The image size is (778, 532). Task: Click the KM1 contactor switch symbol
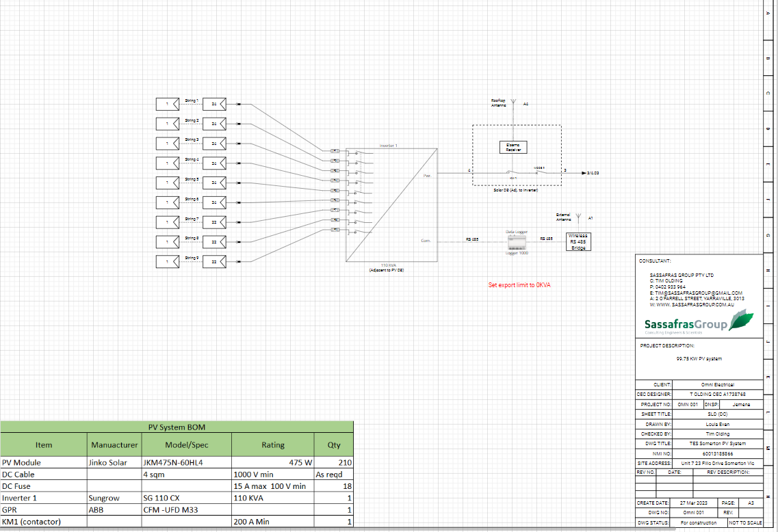[510, 173]
